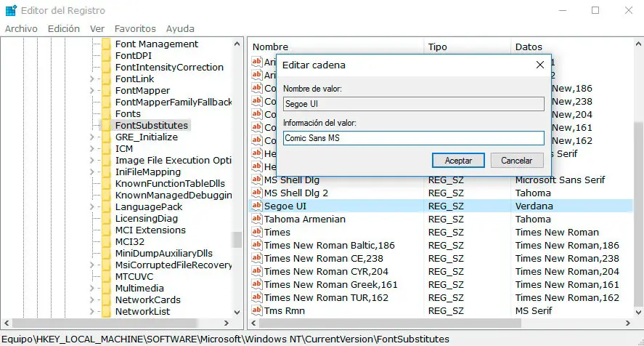Select the LicensingDiag folder icon

[x=106, y=219]
